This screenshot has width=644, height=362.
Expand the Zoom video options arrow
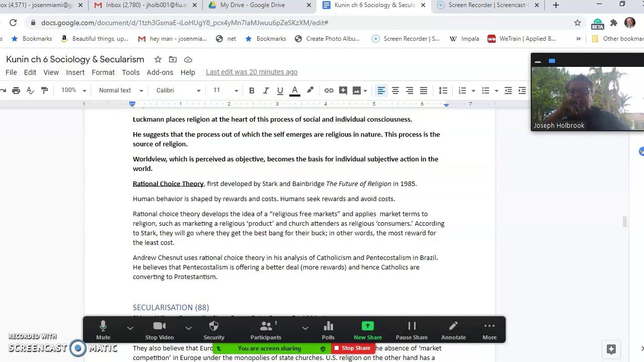[x=188, y=328]
